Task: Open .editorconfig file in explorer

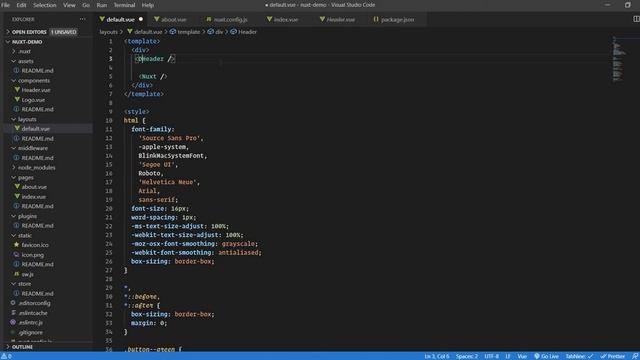Action: (x=34, y=303)
